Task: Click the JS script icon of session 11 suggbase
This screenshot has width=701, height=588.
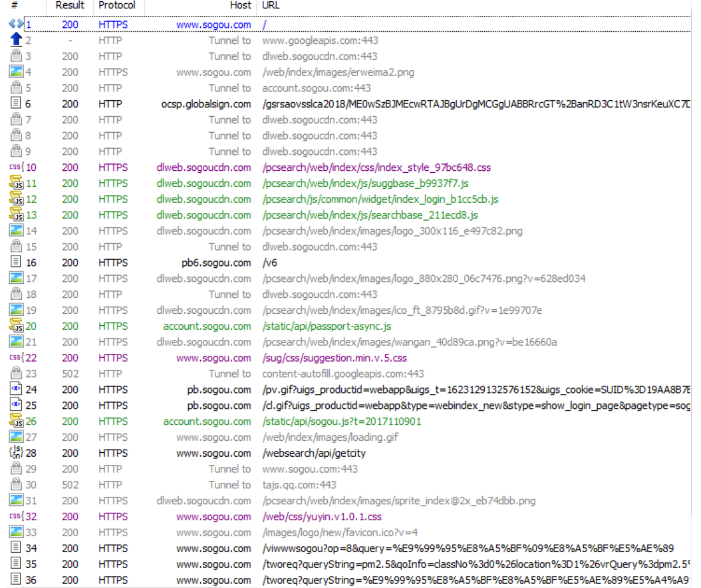Action: pyautogui.click(x=16, y=183)
